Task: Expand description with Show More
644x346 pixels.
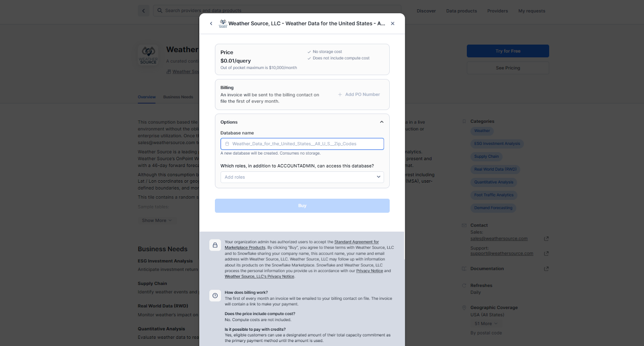Action: coord(157,220)
